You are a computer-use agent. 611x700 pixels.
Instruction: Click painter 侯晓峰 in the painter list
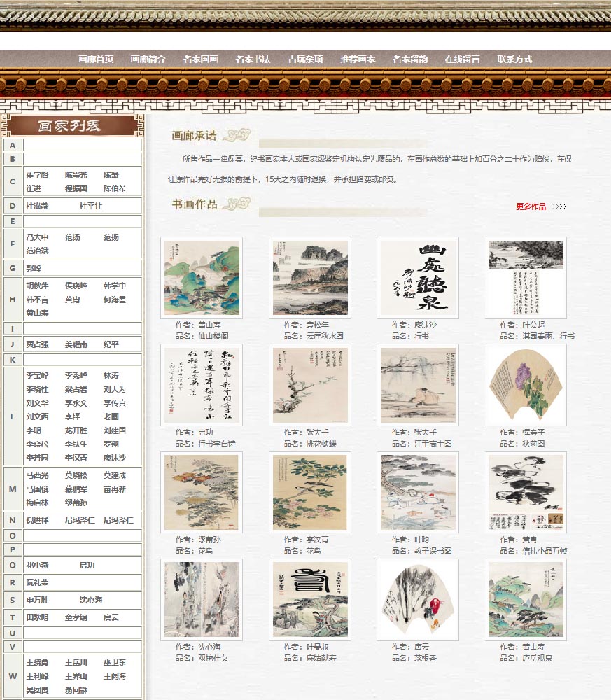[x=76, y=286]
